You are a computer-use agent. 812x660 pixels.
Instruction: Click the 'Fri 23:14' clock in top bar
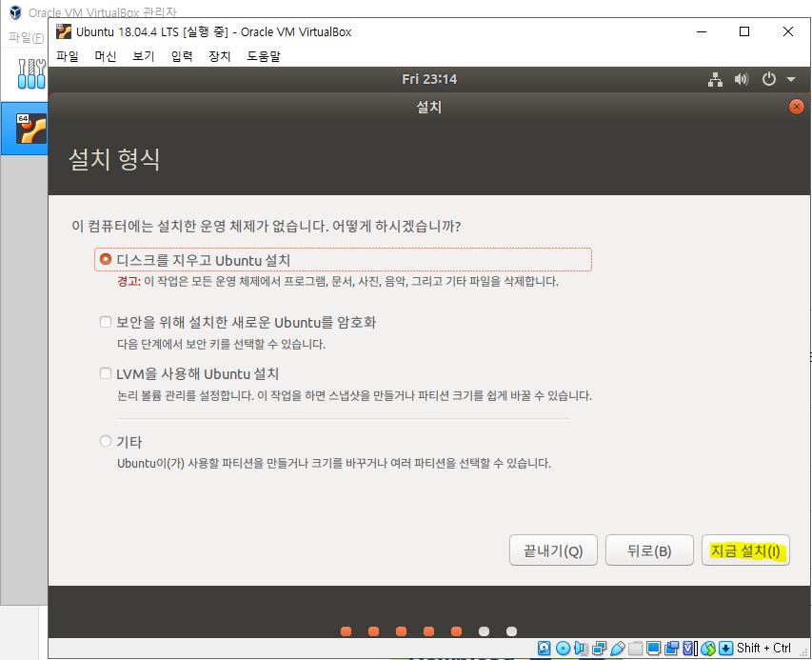click(429, 79)
